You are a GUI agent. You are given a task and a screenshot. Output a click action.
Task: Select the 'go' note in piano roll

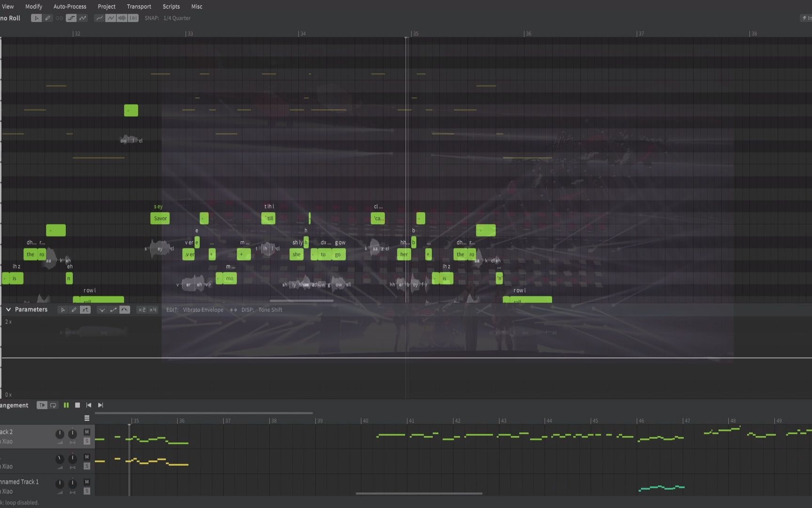click(x=339, y=254)
